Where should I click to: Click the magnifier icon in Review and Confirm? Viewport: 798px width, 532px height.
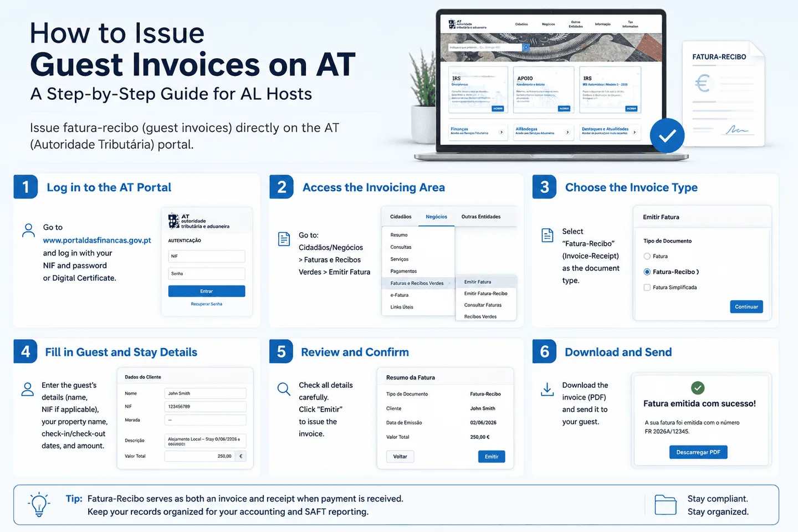(x=284, y=389)
